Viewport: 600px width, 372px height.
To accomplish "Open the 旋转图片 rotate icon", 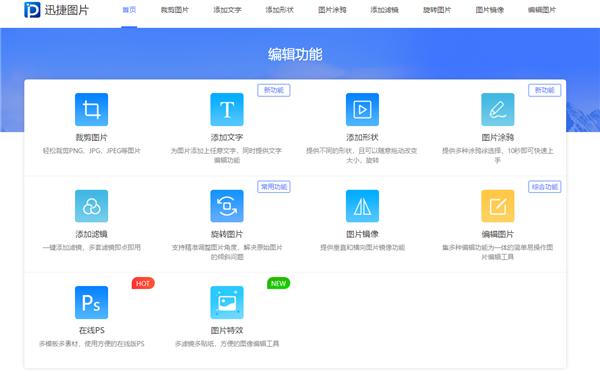I will pos(227,206).
